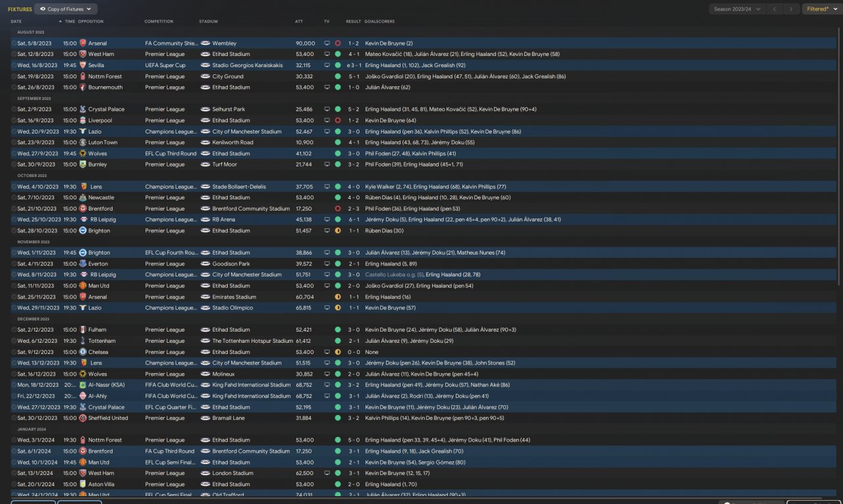Click the attendance value 90,000

(x=305, y=43)
